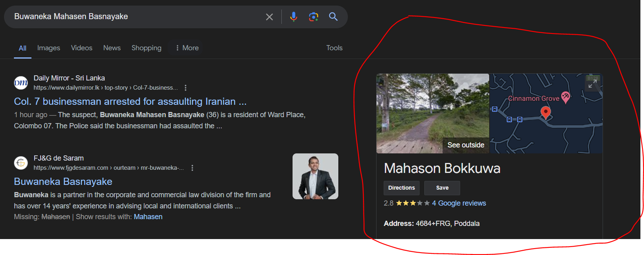Image resolution: width=644 pixels, height=255 pixels.
Task: Switch to the Images tab
Action: pos(49,48)
